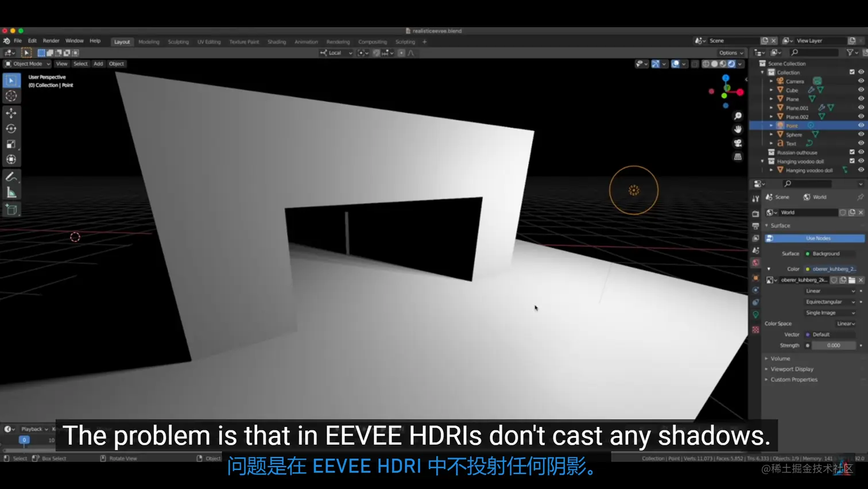Hide the Text object in outliner

[x=861, y=143]
